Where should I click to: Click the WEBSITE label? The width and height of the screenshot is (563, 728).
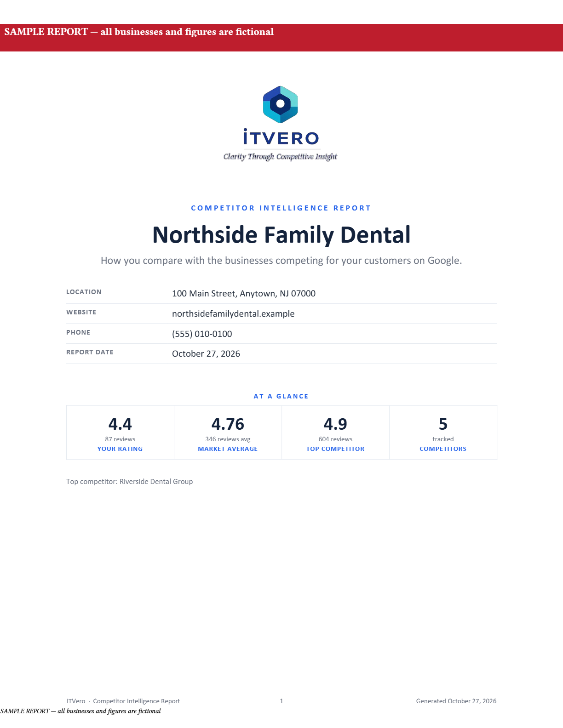(x=81, y=312)
